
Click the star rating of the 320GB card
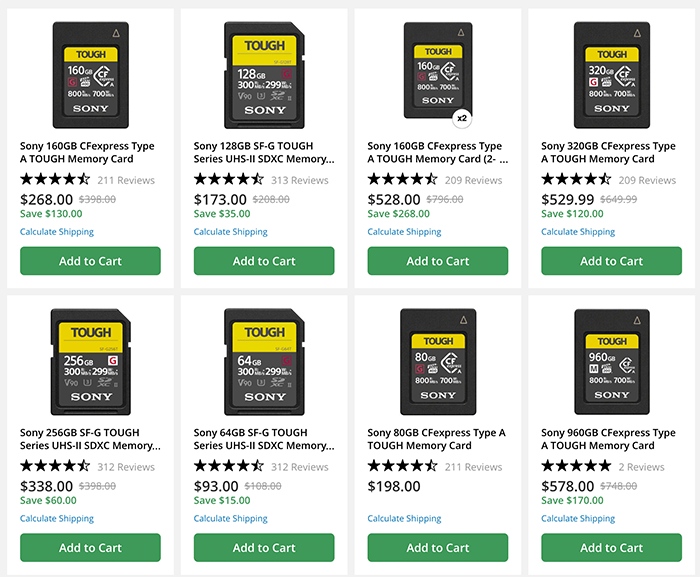[576, 180]
